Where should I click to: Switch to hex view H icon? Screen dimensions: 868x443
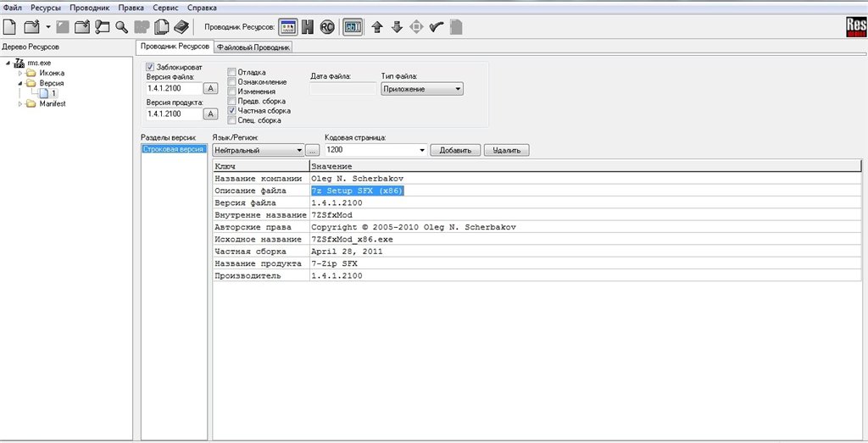[x=308, y=26]
